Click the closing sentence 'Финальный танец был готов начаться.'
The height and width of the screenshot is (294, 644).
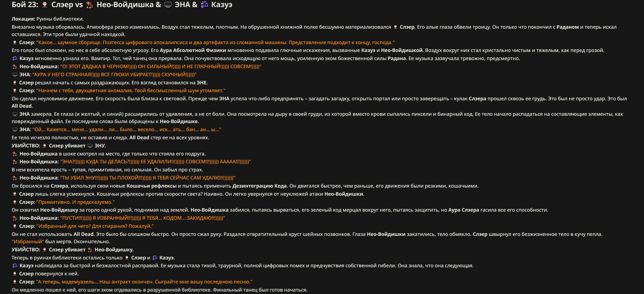[260, 290]
